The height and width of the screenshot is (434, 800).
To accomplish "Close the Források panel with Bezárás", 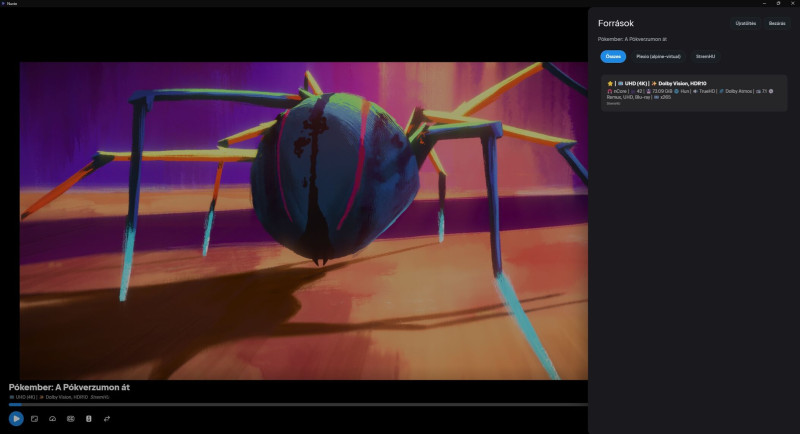I will [777, 23].
